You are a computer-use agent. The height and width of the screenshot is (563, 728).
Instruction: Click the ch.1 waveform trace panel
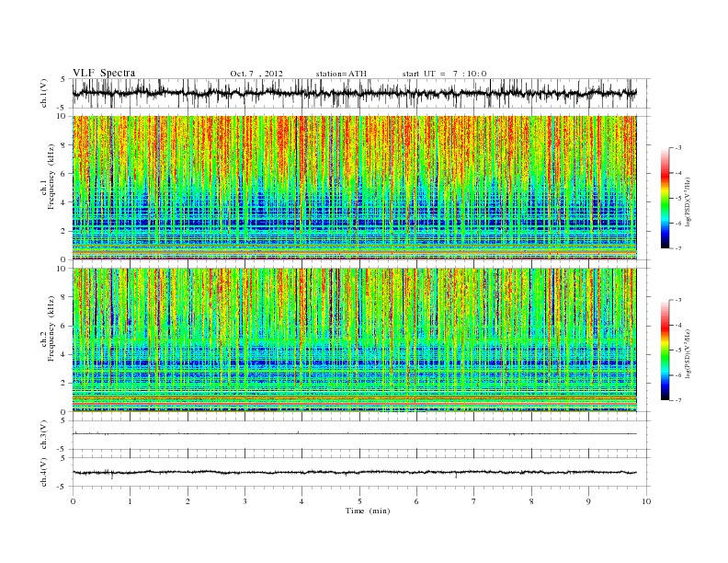coord(361,93)
